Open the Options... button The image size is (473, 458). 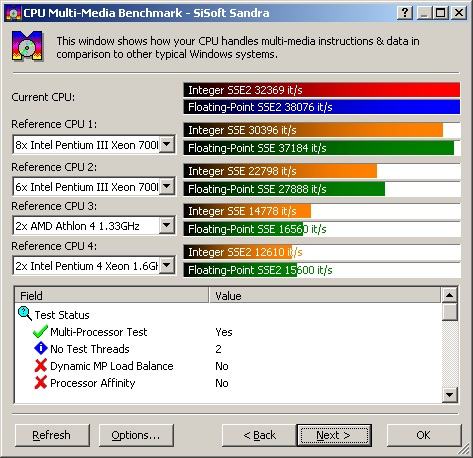click(x=136, y=435)
